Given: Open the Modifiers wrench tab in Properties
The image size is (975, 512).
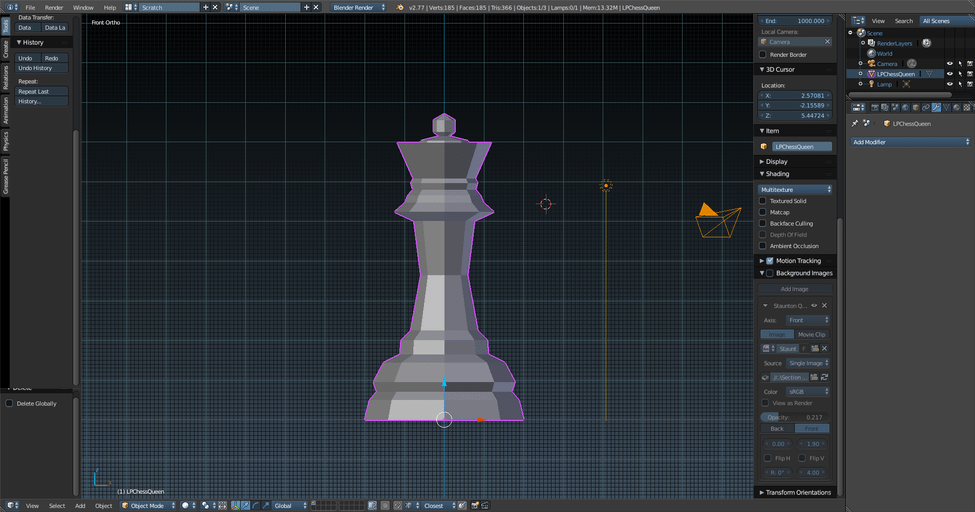Looking at the screenshot, I should pos(936,107).
